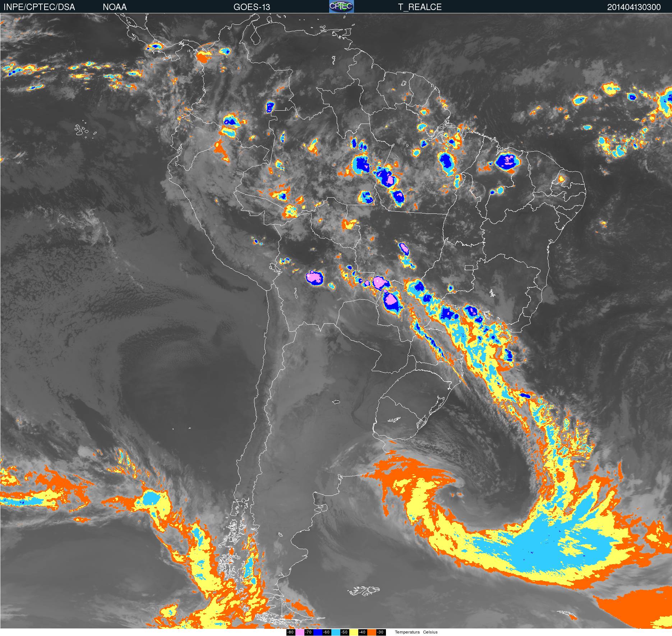Image resolution: width=672 pixels, height=636 pixels.
Task: Click the pink color legend swatch
Action: pos(300,632)
